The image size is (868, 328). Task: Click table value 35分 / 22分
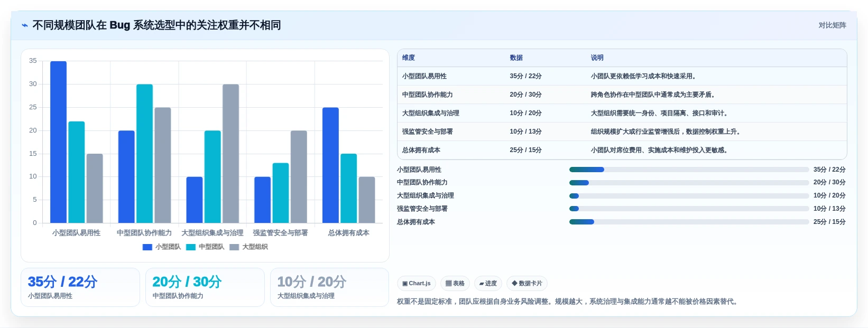point(525,77)
